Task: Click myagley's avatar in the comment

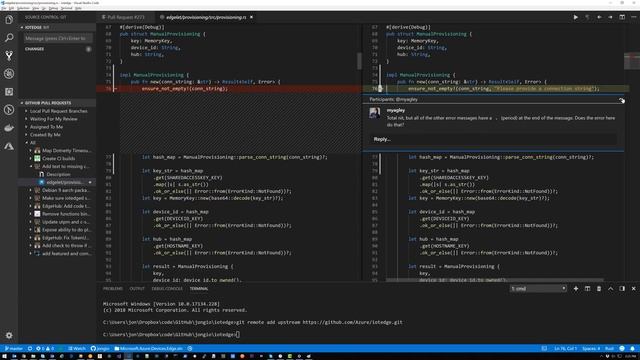Action: (374, 113)
